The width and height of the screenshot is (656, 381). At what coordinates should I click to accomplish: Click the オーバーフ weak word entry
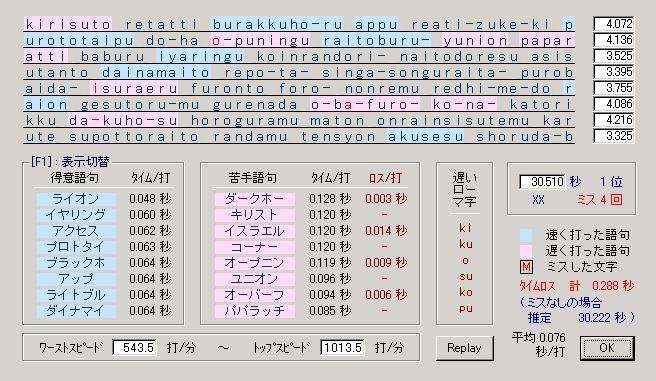[x=254, y=295]
